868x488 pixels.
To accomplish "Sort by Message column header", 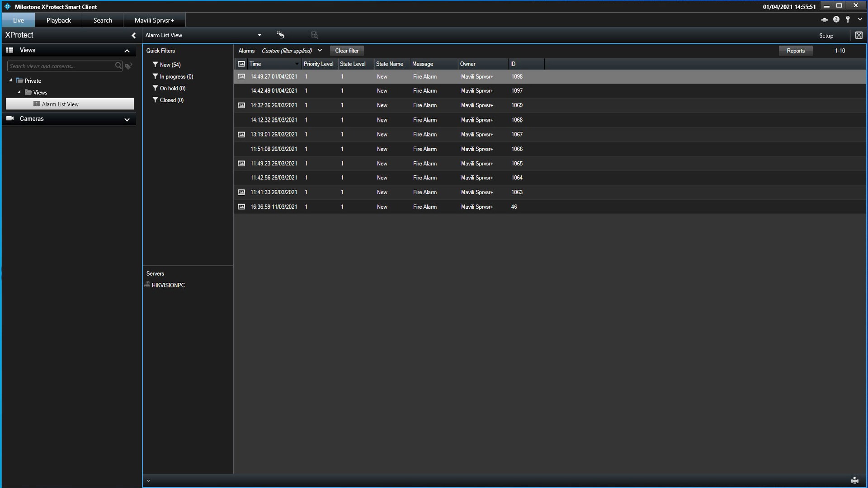I will (434, 64).
